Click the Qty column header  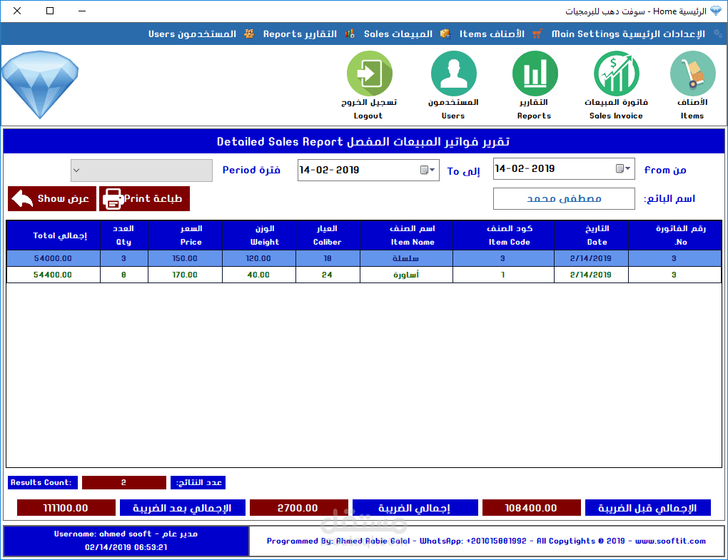pos(124,235)
